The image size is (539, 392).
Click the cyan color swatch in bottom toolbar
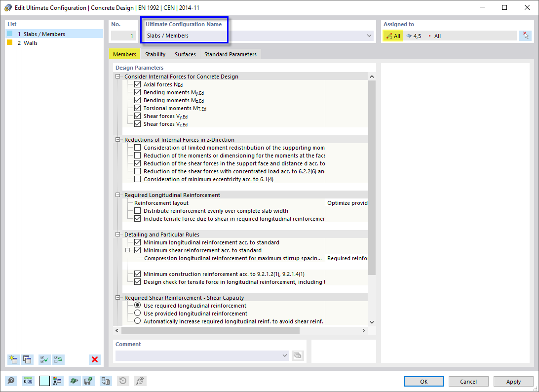coord(44,381)
